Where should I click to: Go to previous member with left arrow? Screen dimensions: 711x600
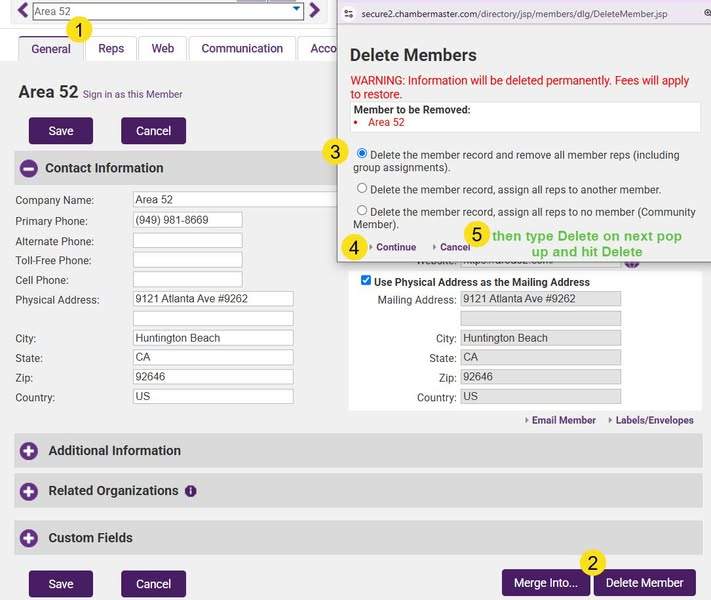click(x=22, y=11)
